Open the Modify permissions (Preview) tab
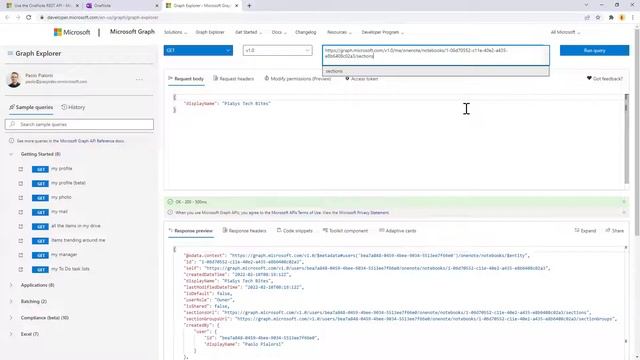The image size is (640, 360). pos(298,78)
